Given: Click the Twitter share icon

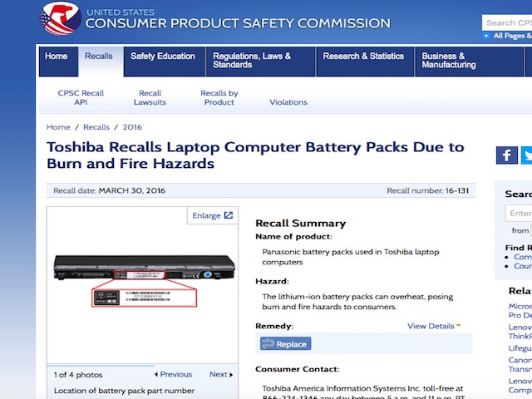Looking at the screenshot, I should pos(527,155).
